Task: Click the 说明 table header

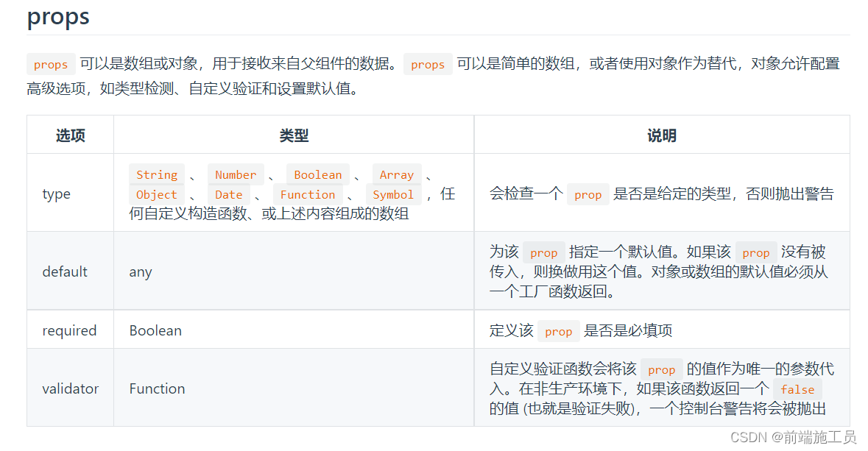Action: point(660,135)
